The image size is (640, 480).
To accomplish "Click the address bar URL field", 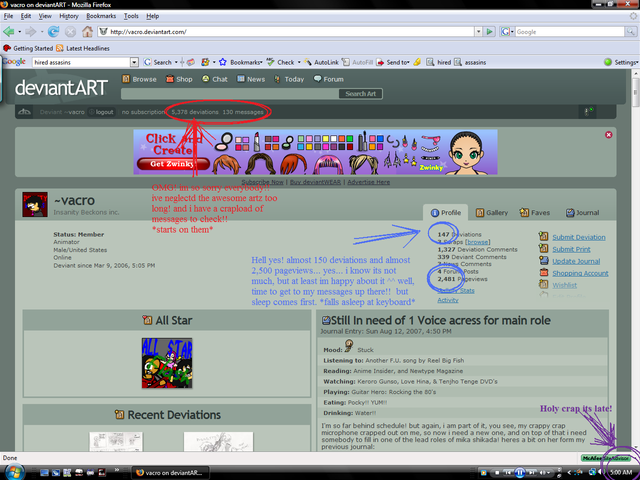I will click(286, 31).
